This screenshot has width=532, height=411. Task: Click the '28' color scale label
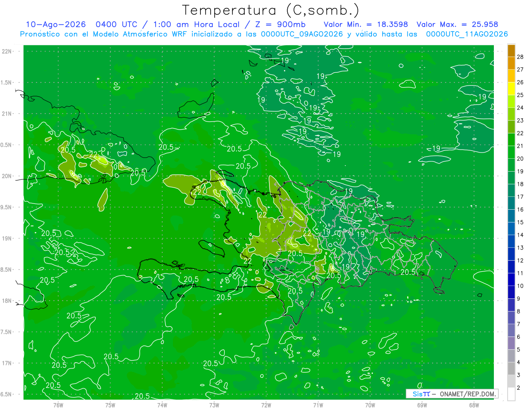click(520, 57)
